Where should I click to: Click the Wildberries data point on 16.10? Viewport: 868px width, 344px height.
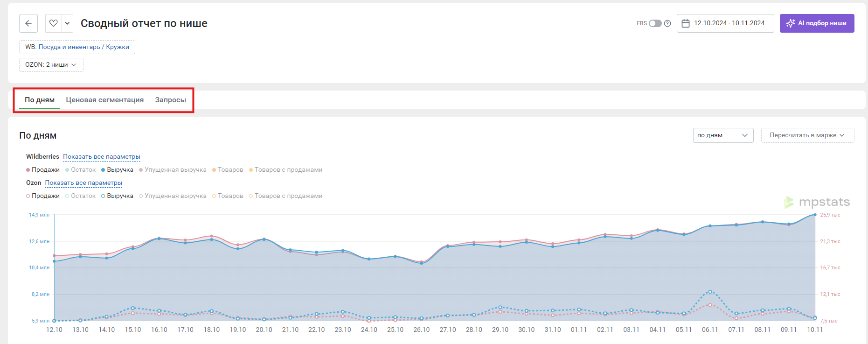click(x=159, y=239)
